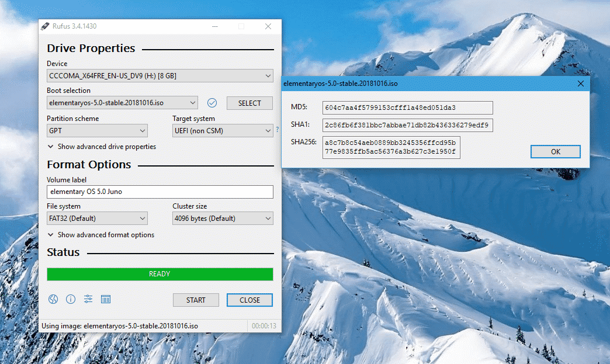Click the checksum checkmark icon beside Boot selection

(212, 103)
